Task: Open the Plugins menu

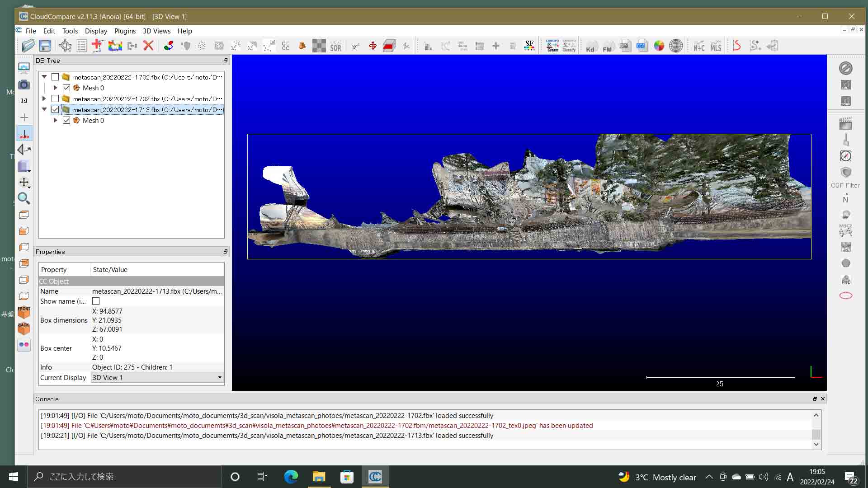Action: tap(125, 31)
